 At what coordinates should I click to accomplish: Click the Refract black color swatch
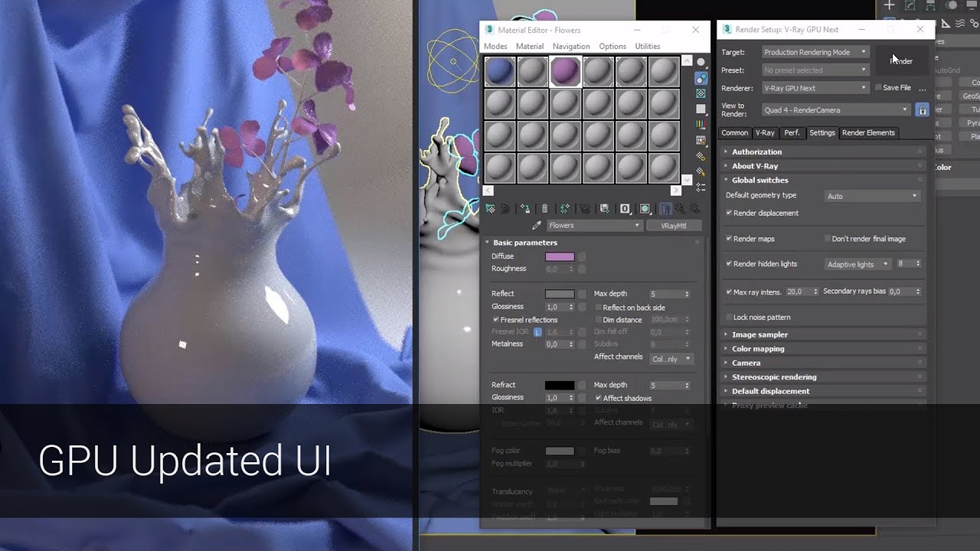[x=560, y=385]
